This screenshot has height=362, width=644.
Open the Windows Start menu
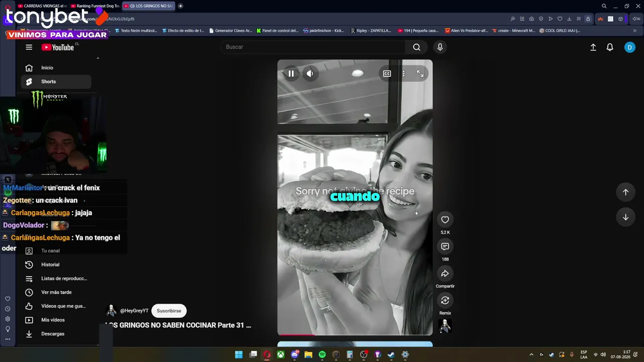tap(239, 355)
